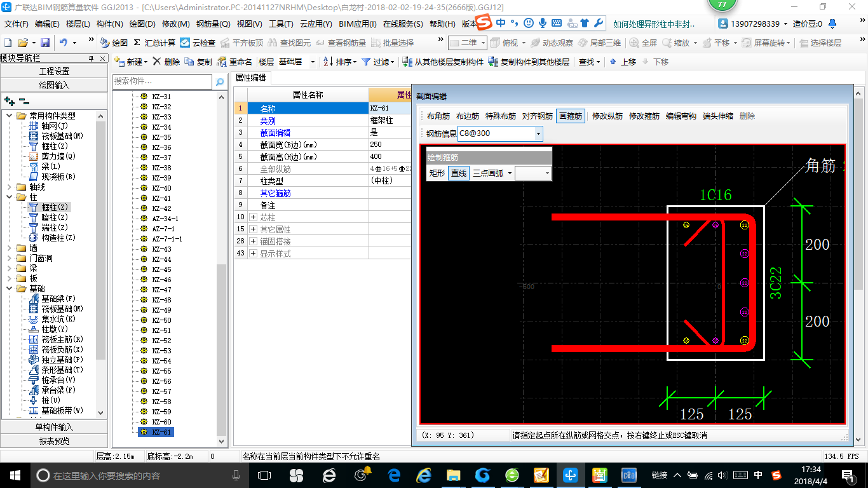Click 布角筋 in section editor
The height and width of the screenshot is (488, 868).
[438, 116]
